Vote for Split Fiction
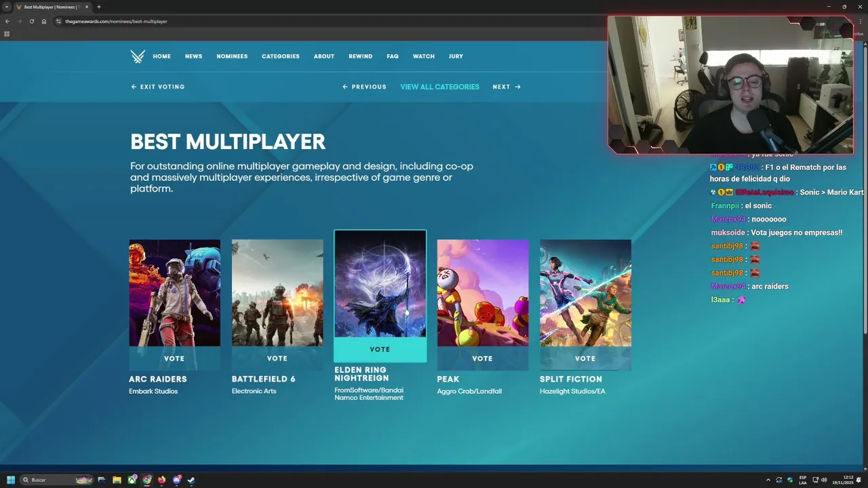Image resolution: width=868 pixels, height=488 pixels. tap(585, 359)
